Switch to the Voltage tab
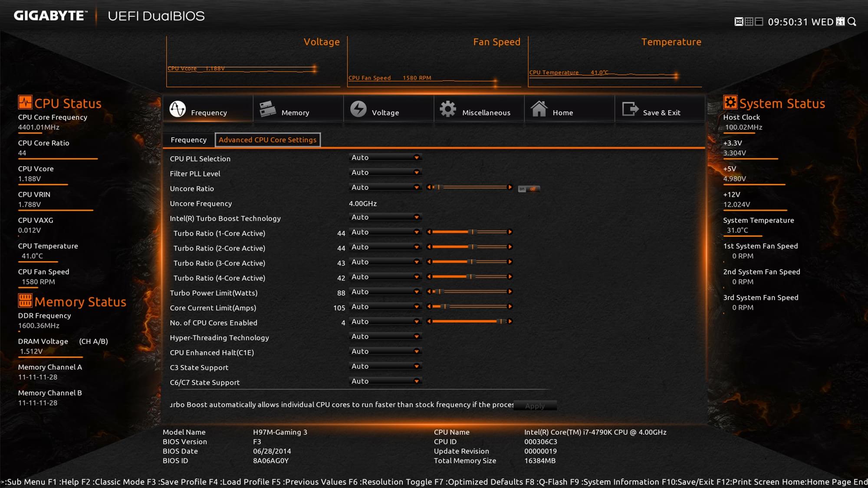The height and width of the screenshot is (488, 868). (388, 109)
